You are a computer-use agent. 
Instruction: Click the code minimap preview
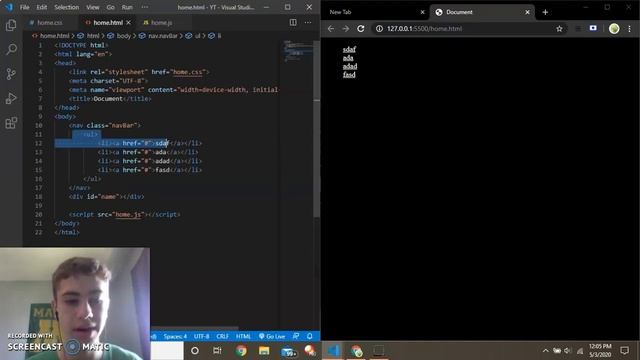point(298,51)
